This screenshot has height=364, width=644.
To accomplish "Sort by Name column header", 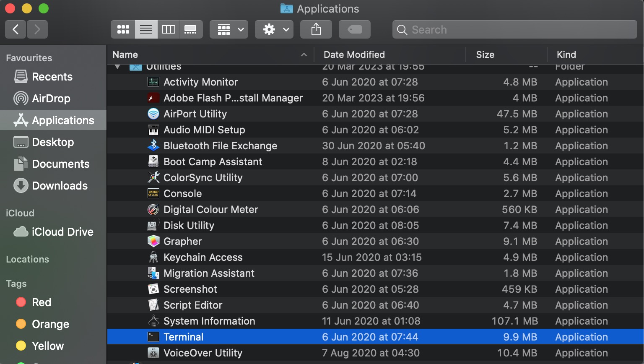I will pyautogui.click(x=210, y=55).
